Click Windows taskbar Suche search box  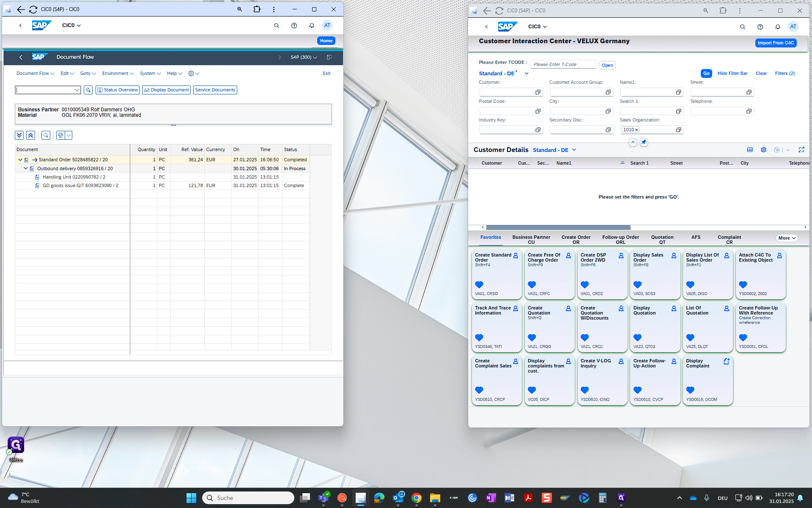click(x=248, y=498)
